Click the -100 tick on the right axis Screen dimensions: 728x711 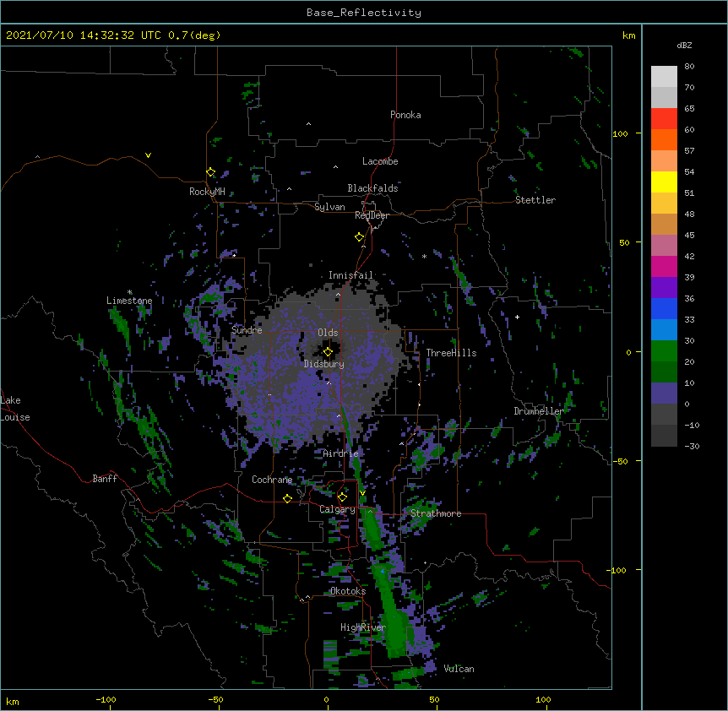point(617,570)
